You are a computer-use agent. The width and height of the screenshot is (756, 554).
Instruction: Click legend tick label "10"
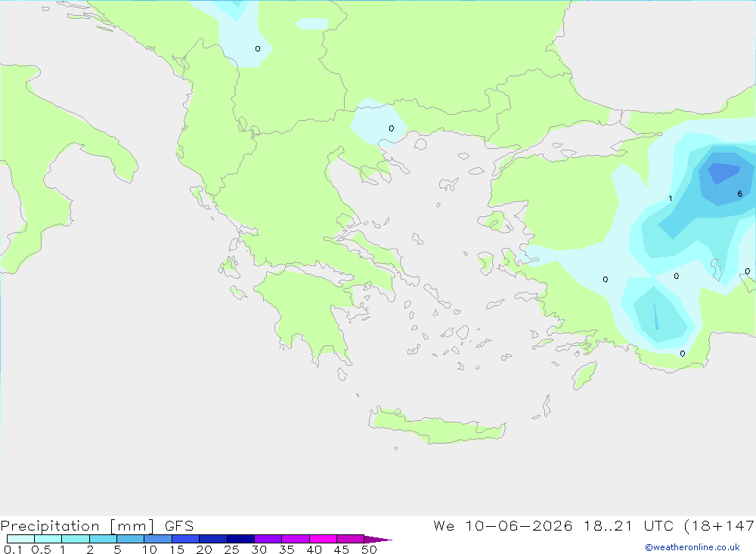(149, 549)
